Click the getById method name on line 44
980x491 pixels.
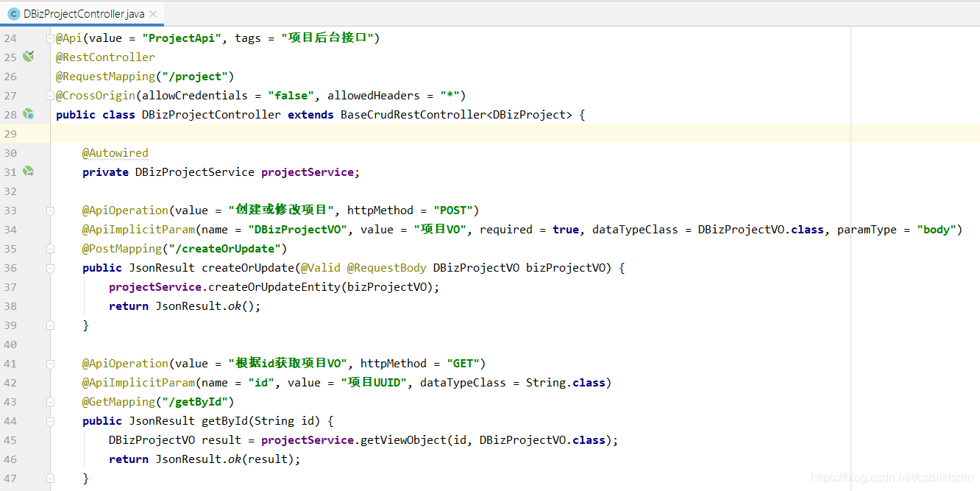pyautogui.click(x=224, y=420)
